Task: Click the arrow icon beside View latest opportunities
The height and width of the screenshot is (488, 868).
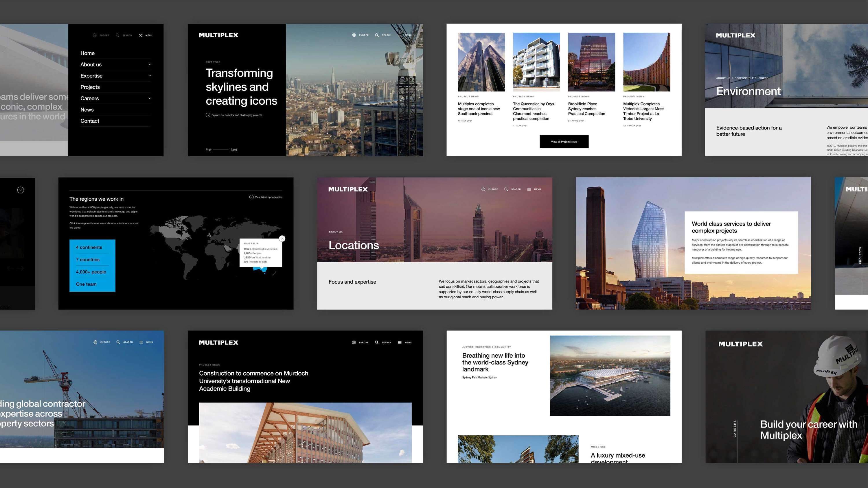Action: (x=251, y=197)
